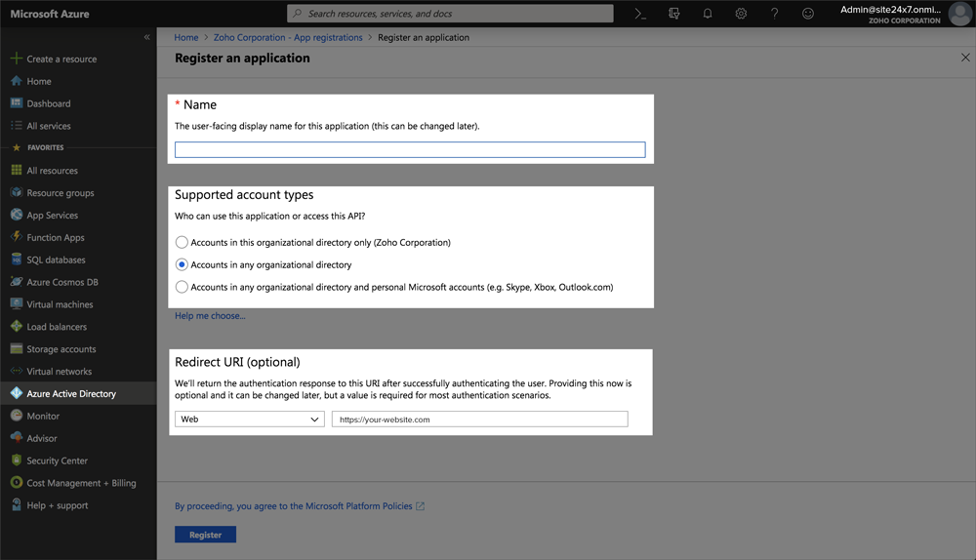Select any directory and personal Microsoft accounts
The height and width of the screenshot is (560, 976).
pyautogui.click(x=182, y=287)
